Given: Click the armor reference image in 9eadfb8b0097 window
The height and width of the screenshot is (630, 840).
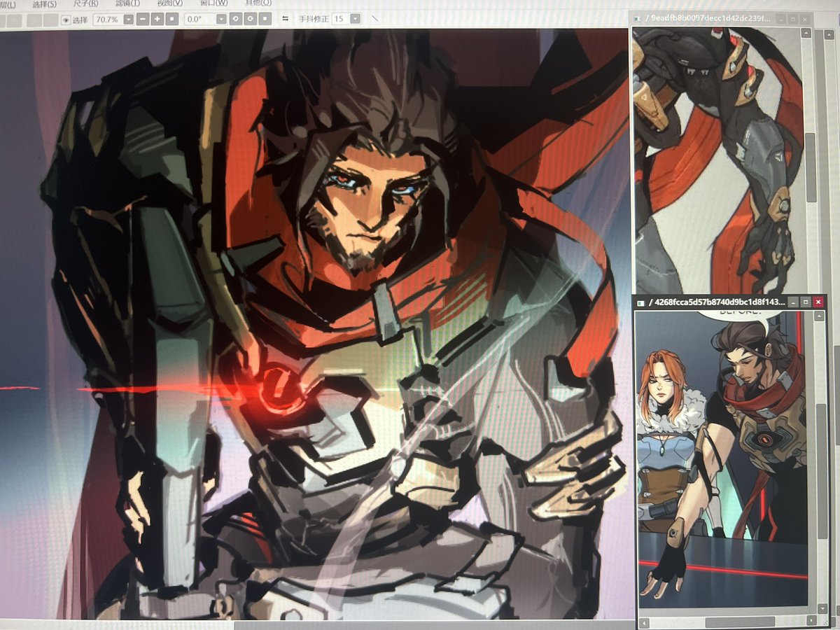Looking at the screenshot, I should coord(717,161).
